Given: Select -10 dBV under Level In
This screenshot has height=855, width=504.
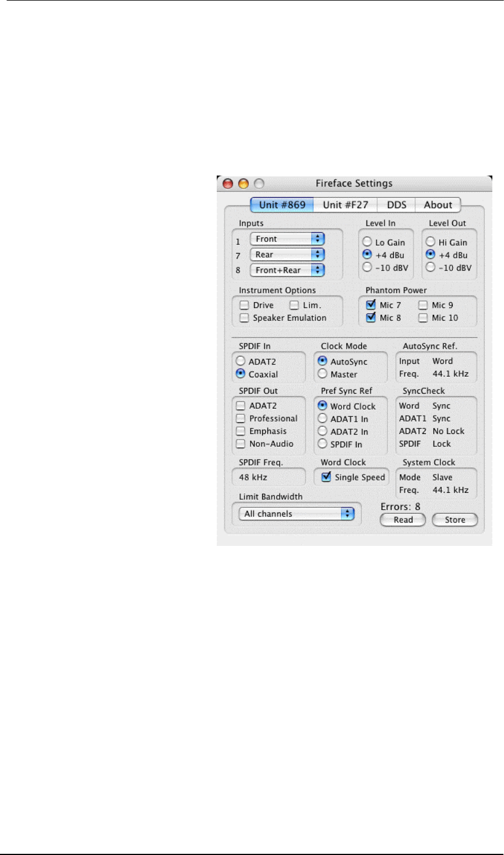Looking at the screenshot, I should [367, 267].
